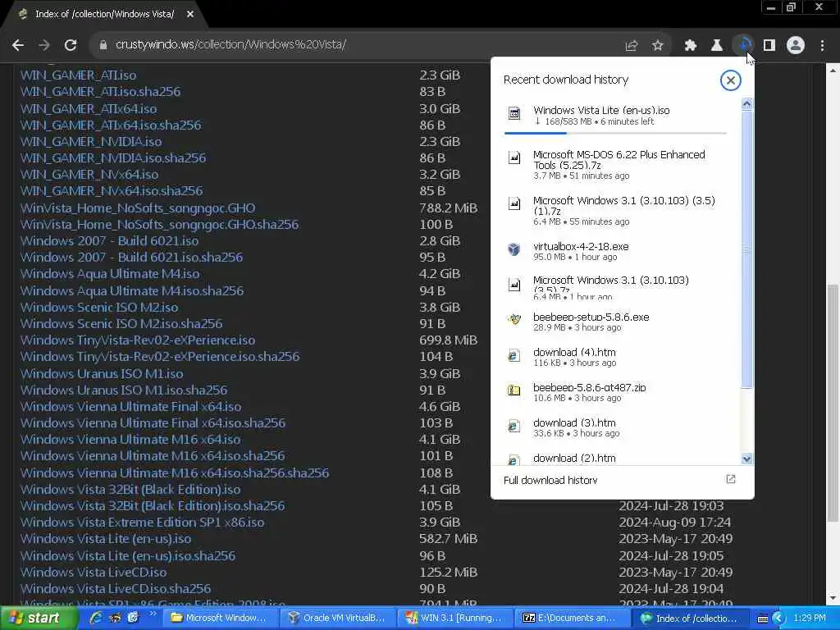Image resolution: width=840 pixels, height=630 pixels.
Task: Open Windows Aqua Ultimate M4.iso link
Action: tap(110, 274)
